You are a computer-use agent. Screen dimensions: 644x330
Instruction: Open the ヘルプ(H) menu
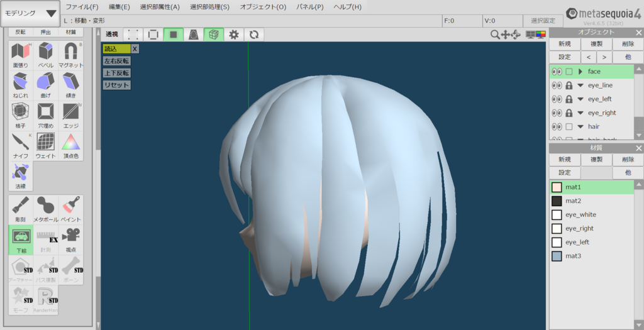coord(347,7)
